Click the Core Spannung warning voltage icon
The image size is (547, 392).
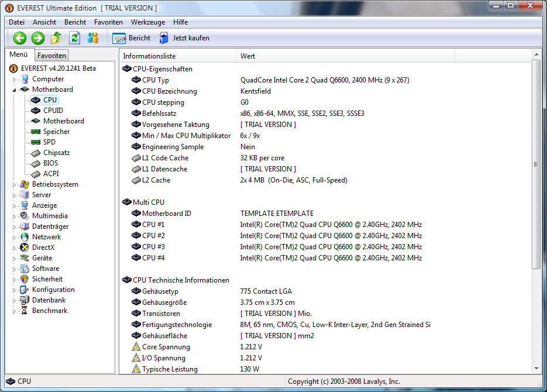[x=136, y=347]
